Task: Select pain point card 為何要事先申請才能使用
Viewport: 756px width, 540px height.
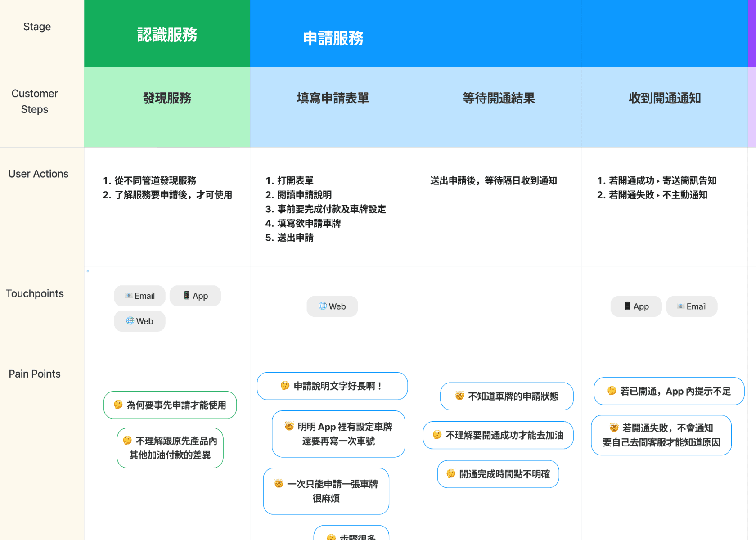Action: [x=170, y=405]
